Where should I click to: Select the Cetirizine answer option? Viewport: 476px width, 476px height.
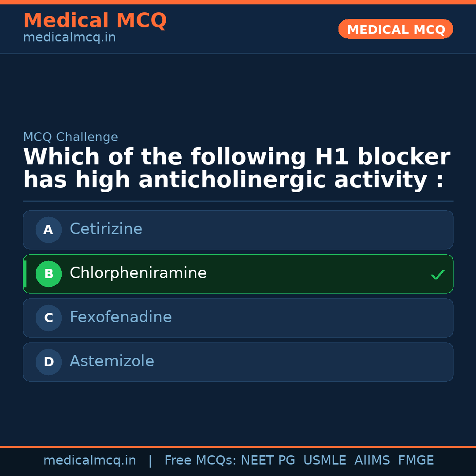pyautogui.click(x=238, y=230)
